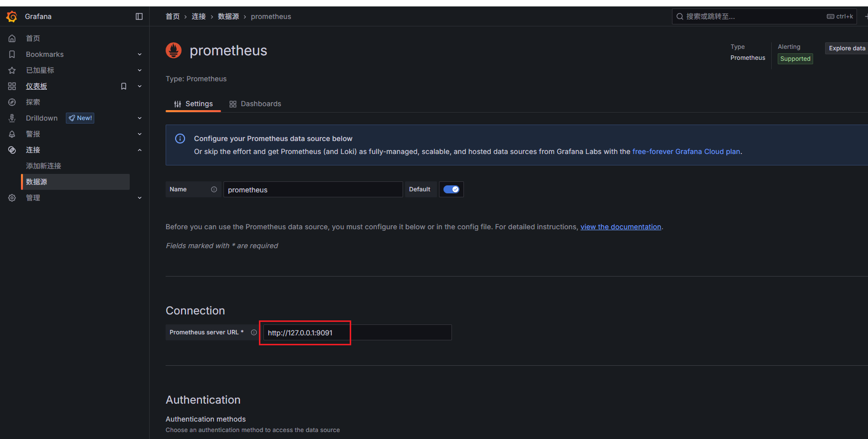Switch to the Dashboards tab
868x439 pixels.
[x=255, y=104]
